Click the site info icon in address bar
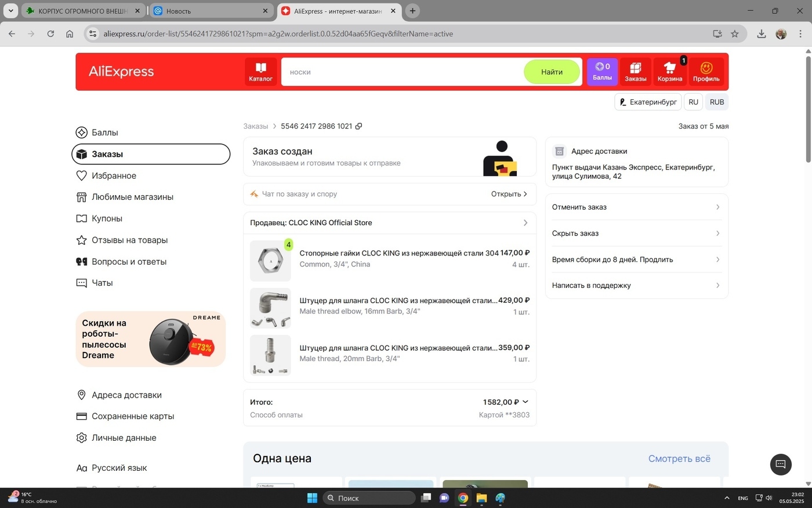The height and width of the screenshot is (508, 812). click(x=93, y=34)
